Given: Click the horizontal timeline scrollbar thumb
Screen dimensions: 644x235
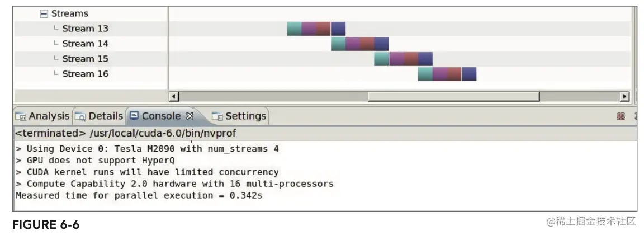Looking at the screenshot, I should tap(453, 97).
